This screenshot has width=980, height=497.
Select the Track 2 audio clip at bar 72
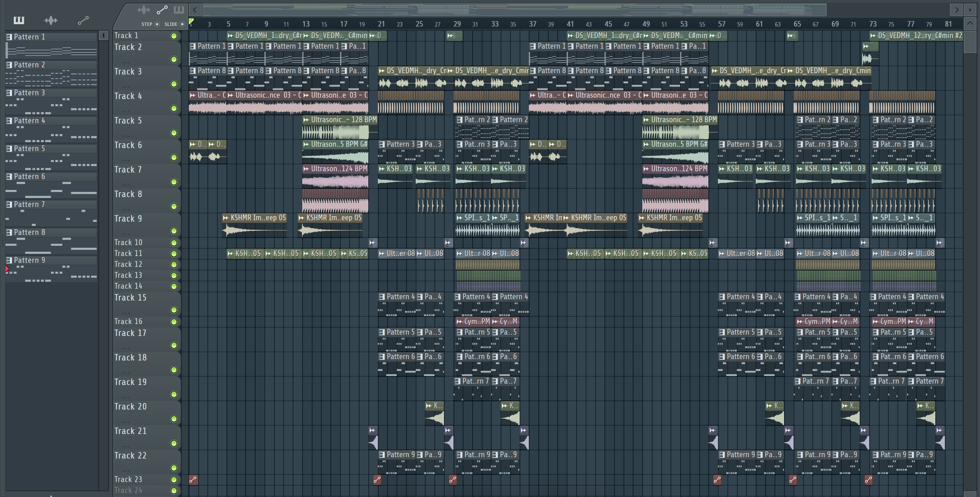(870, 53)
